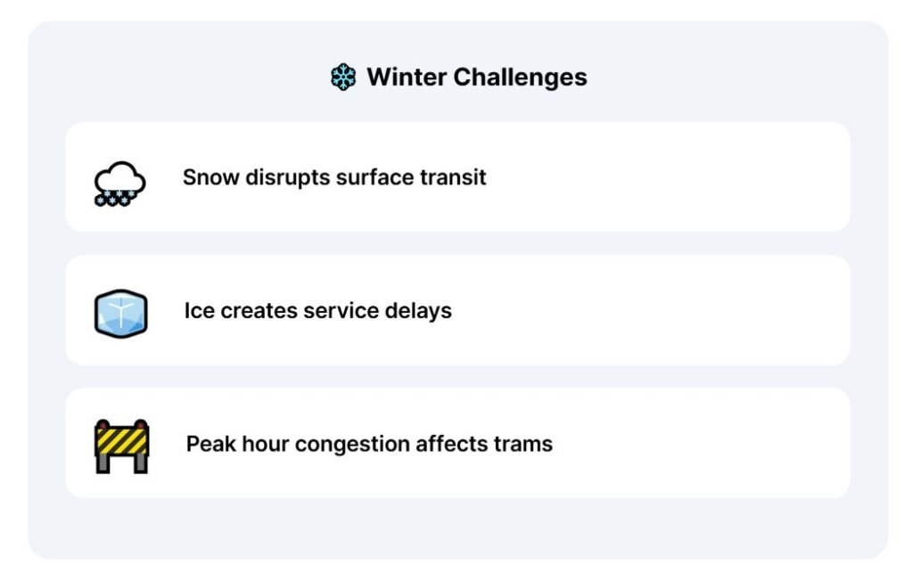The image size is (913, 588).
Task: Click the word Challenges in the heading
Action: click(520, 78)
